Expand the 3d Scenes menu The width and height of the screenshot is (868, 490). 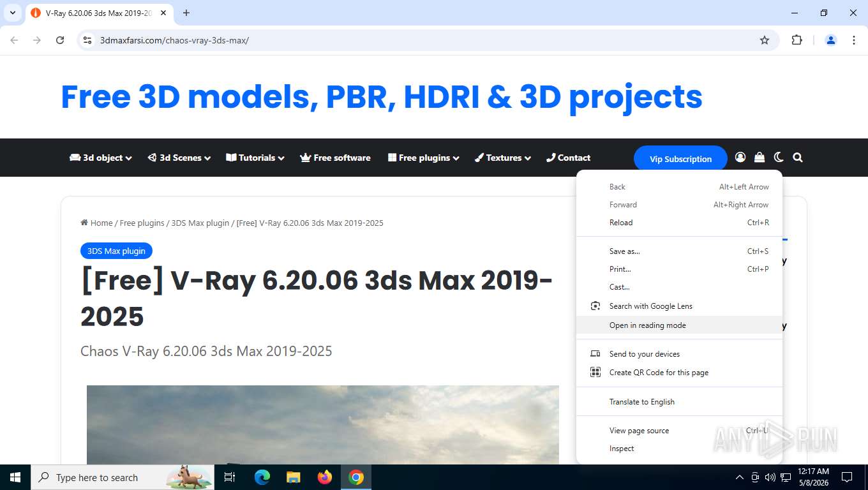pos(179,158)
